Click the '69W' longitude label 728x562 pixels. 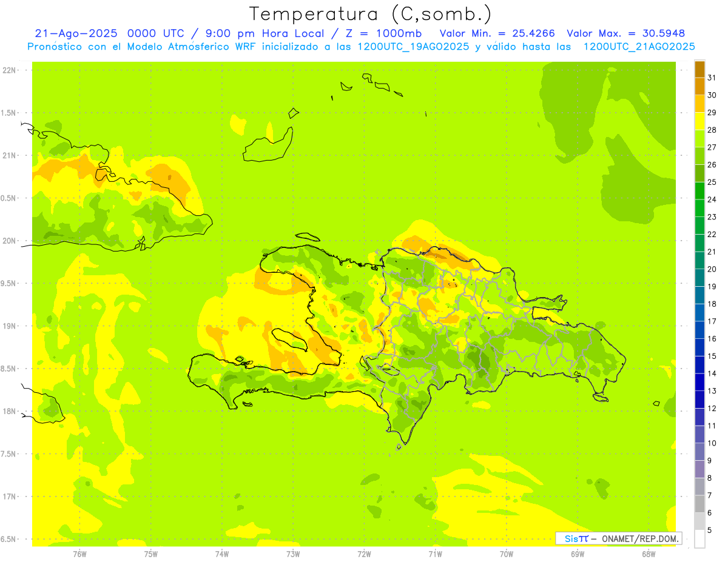(578, 554)
